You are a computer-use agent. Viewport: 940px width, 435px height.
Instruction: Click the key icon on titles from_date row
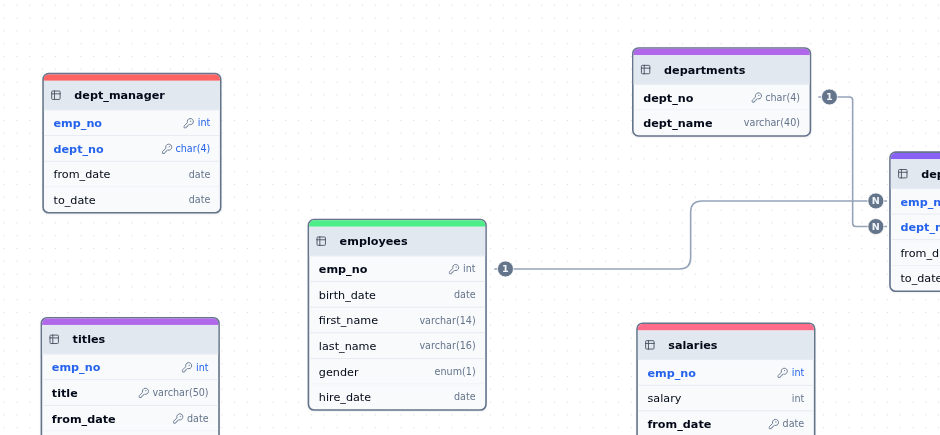(178, 419)
